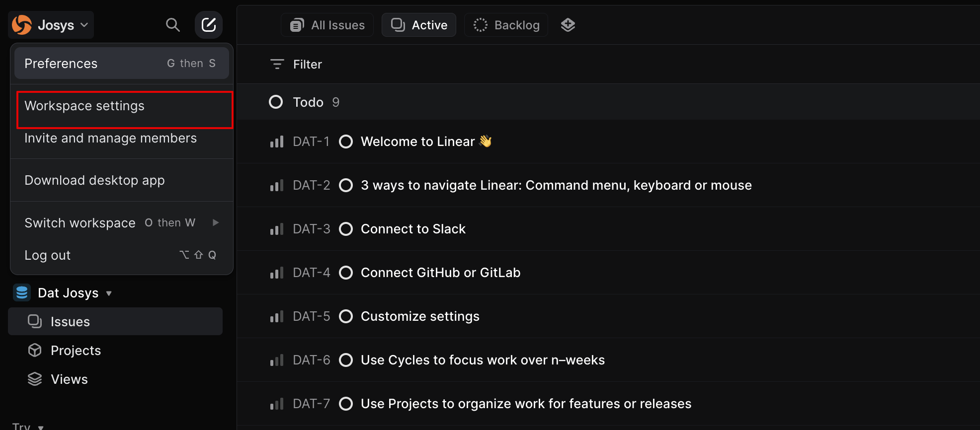Click the search magnifier icon

[172, 25]
